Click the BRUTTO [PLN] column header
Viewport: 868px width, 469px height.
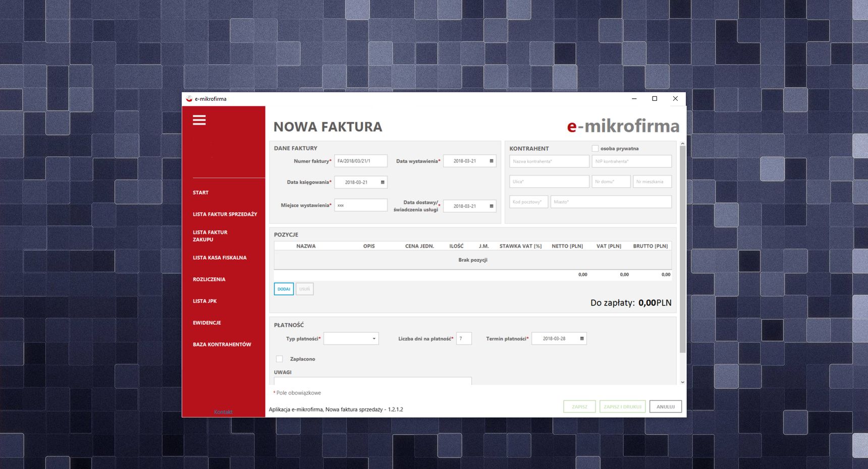click(x=650, y=246)
